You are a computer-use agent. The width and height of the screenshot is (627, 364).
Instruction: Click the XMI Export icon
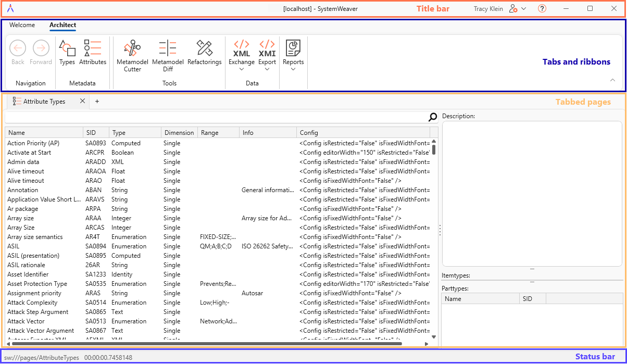pyautogui.click(x=267, y=48)
